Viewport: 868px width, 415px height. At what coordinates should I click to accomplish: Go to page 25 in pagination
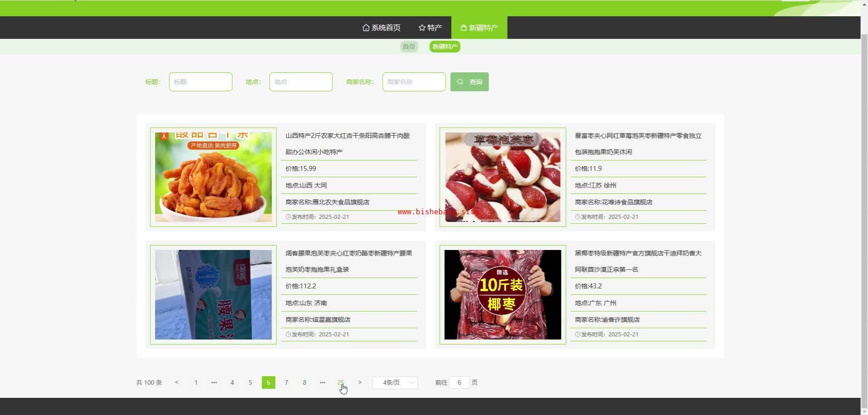tap(340, 382)
